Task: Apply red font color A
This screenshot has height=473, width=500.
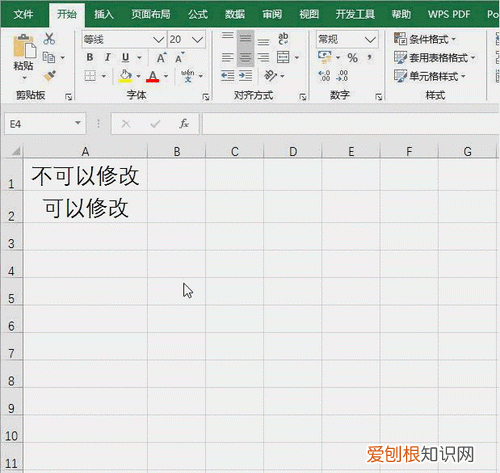Action: [153, 76]
